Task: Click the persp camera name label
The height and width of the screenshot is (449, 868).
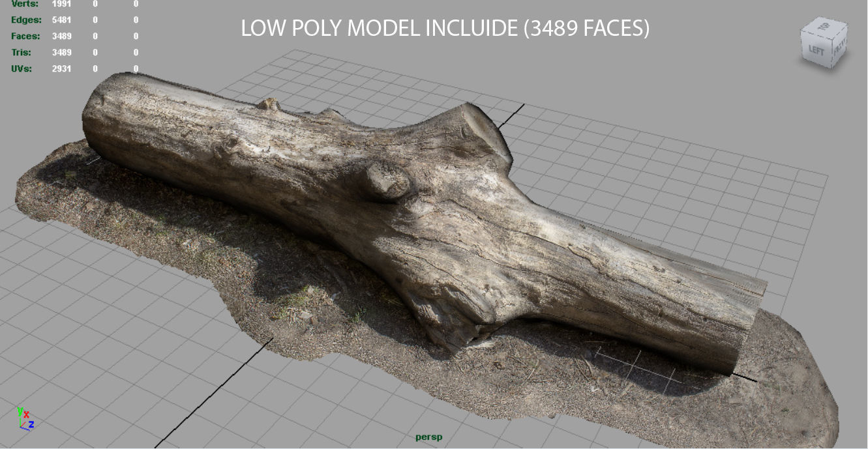Action: pos(428,437)
